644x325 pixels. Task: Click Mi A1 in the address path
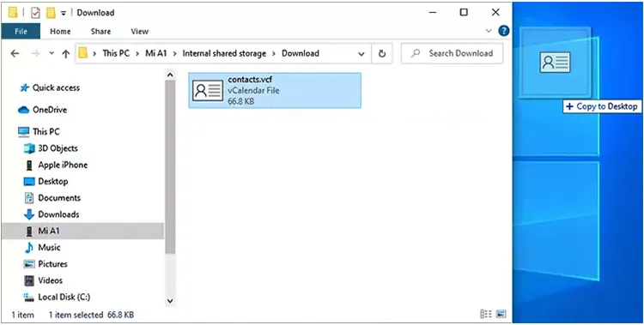coord(156,53)
